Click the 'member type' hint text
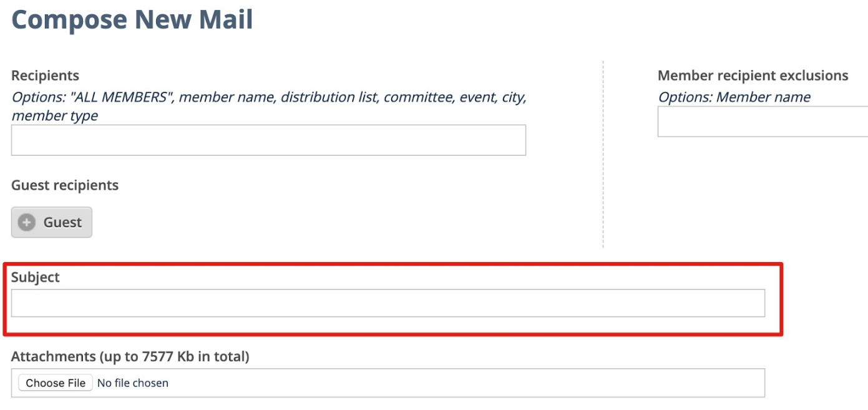 [55, 115]
